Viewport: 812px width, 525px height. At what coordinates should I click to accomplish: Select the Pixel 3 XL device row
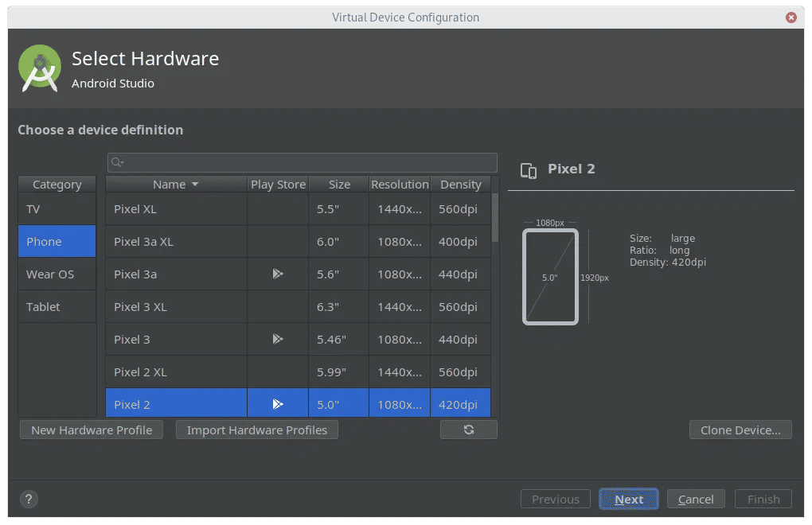tap(299, 306)
